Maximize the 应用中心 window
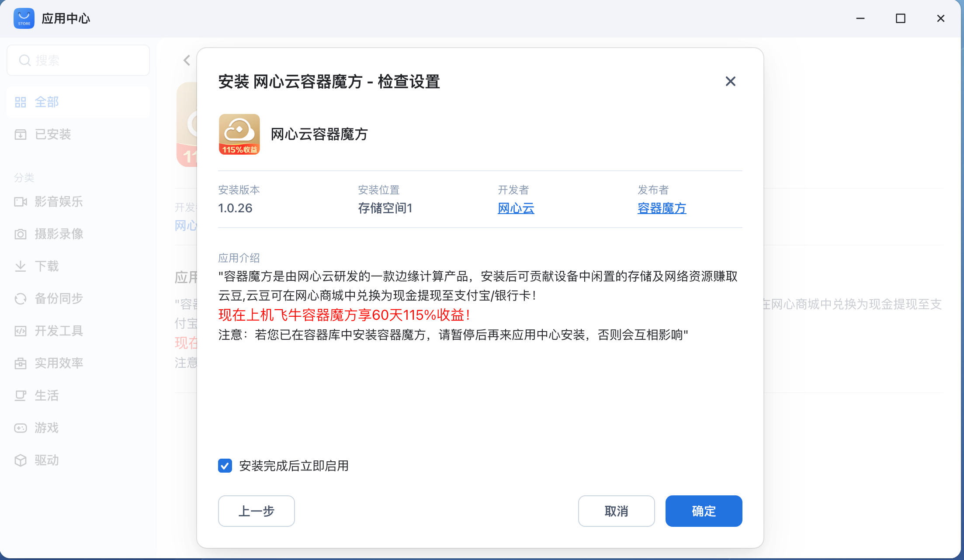 (901, 18)
